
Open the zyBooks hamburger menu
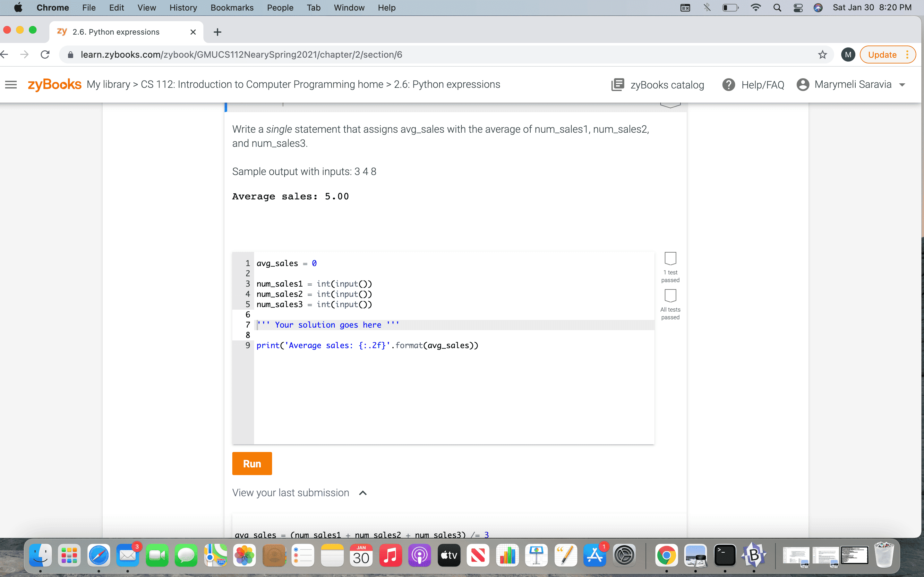pyautogui.click(x=11, y=84)
